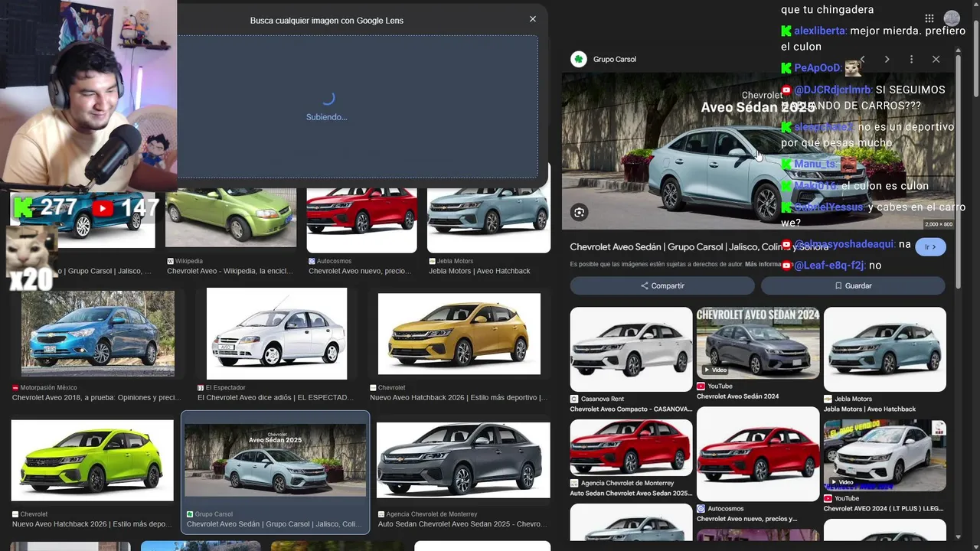Viewport: 980px width, 551px height.
Task: Click Chevrolet Aveo - Wikipedia caption link
Action: (230, 271)
